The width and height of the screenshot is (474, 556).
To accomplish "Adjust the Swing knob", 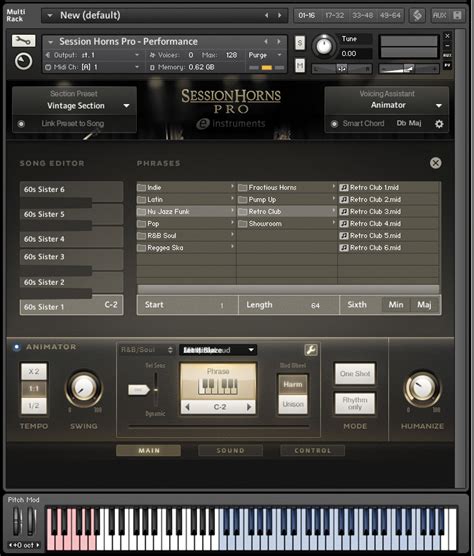I will [x=84, y=388].
